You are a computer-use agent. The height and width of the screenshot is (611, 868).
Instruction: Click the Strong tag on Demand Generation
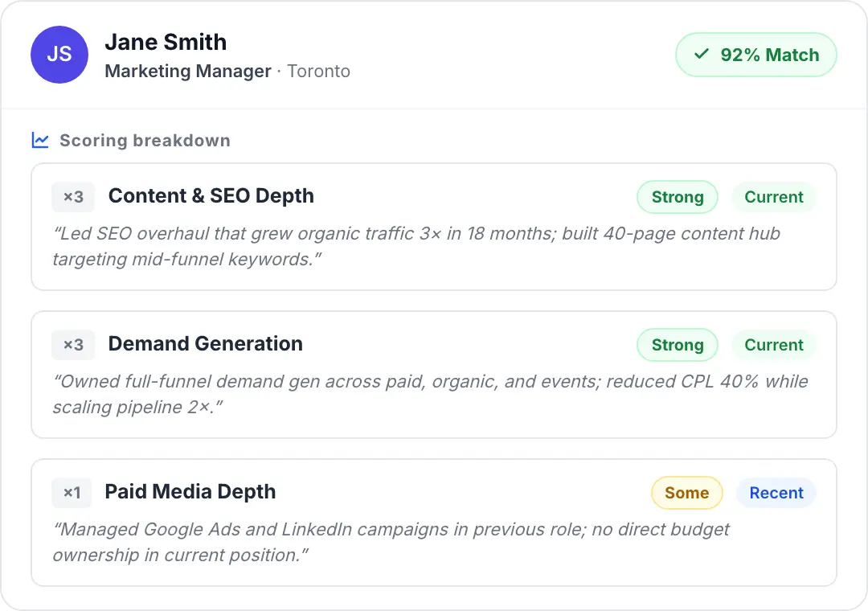pos(677,345)
